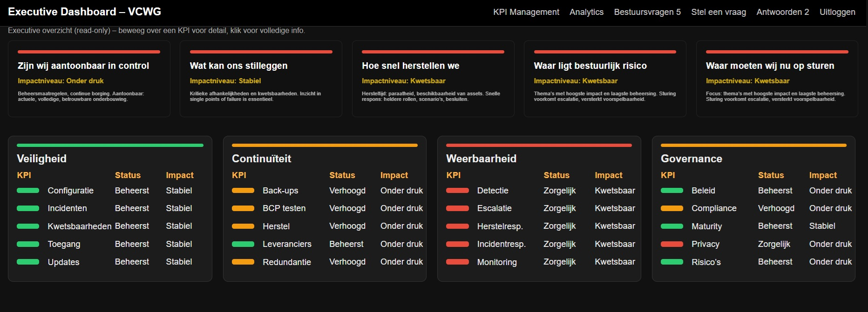The image size is (868, 312).
Task: Select the Escalatie KPI label
Action: click(495, 208)
